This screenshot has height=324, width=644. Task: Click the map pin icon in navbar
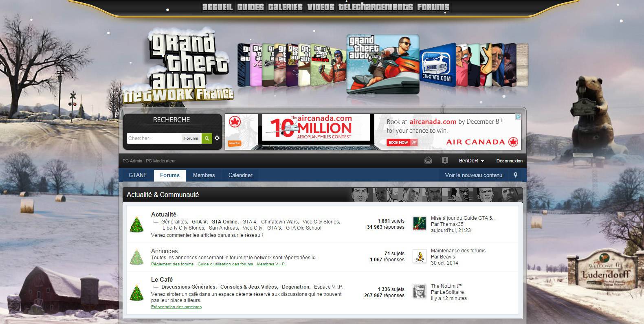click(x=515, y=175)
